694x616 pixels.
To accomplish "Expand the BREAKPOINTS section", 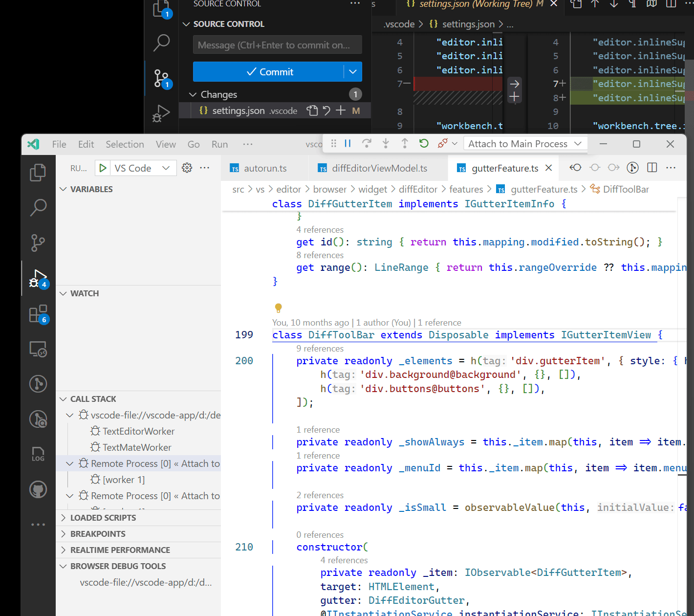I will click(138, 534).
